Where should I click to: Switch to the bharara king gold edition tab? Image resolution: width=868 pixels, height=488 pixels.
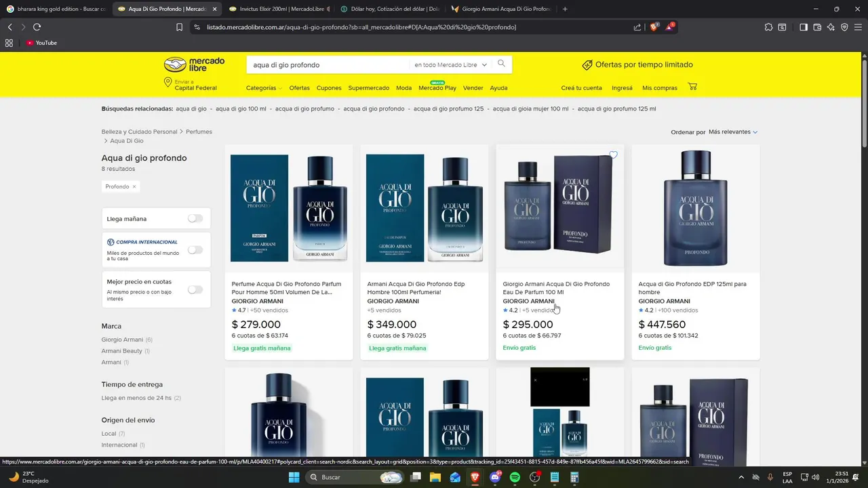click(x=56, y=9)
